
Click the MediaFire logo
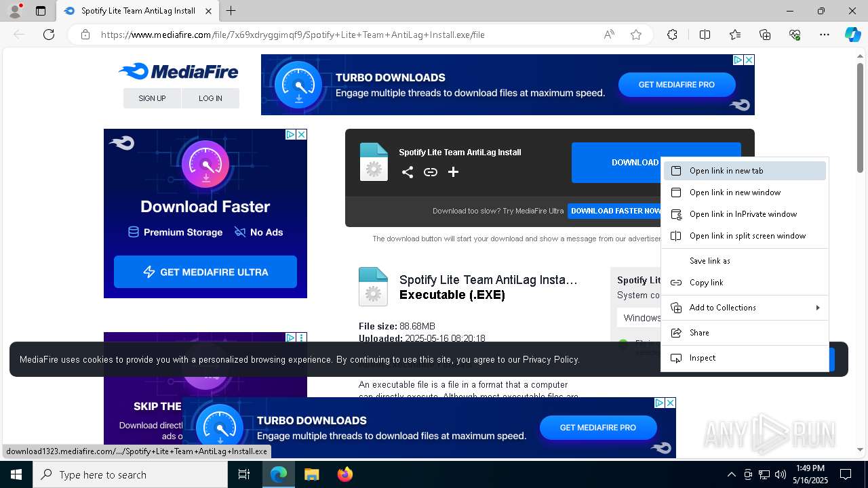pos(178,71)
